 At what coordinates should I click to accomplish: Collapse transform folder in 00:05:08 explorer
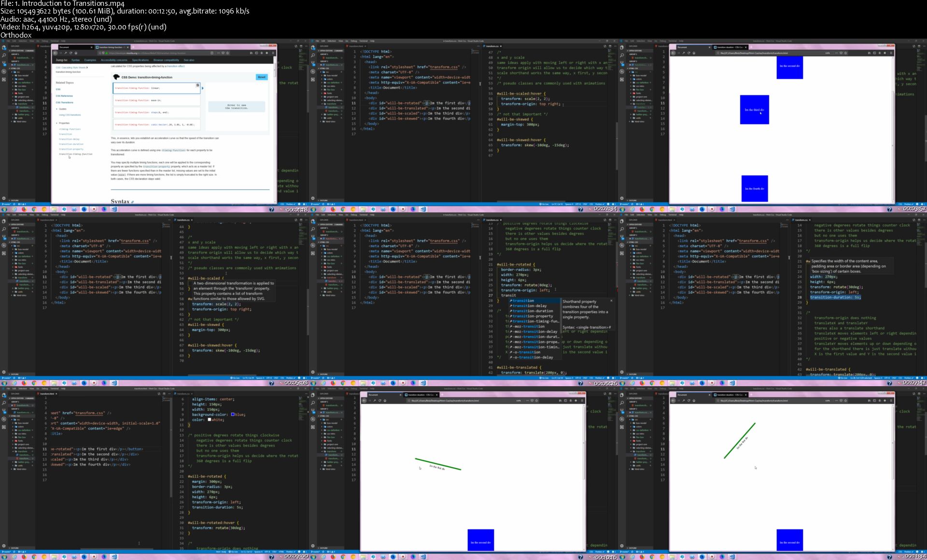(x=22, y=278)
